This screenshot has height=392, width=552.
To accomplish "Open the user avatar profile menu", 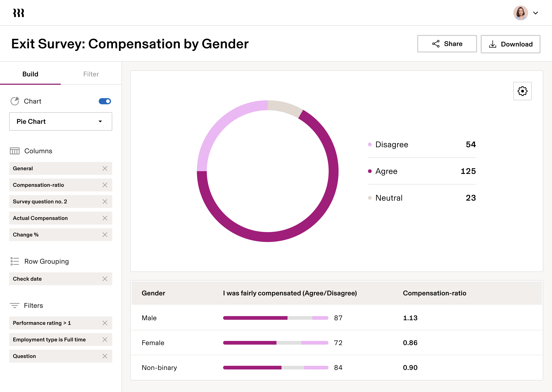I will point(520,13).
